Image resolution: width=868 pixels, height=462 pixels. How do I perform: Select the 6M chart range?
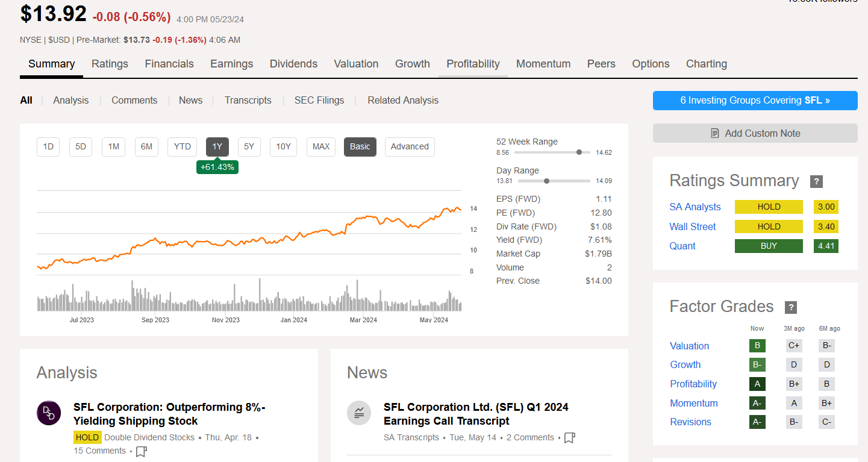146,146
